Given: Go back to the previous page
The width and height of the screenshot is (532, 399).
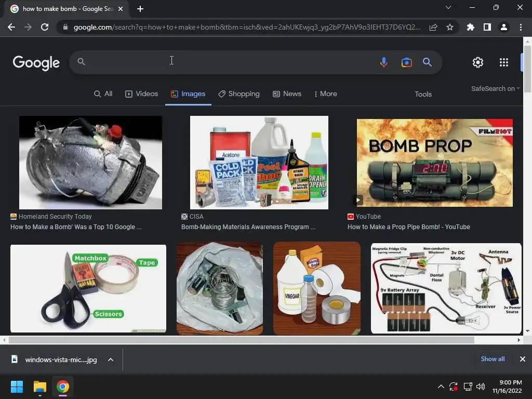Looking at the screenshot, I should 11,27.
